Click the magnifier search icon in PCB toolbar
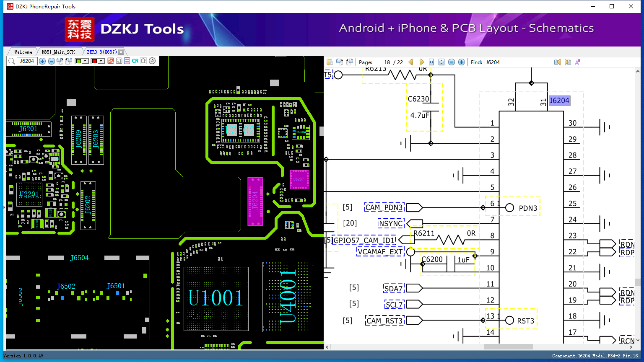The height and width of the screenshot is (362, 644). click(11, 61)
